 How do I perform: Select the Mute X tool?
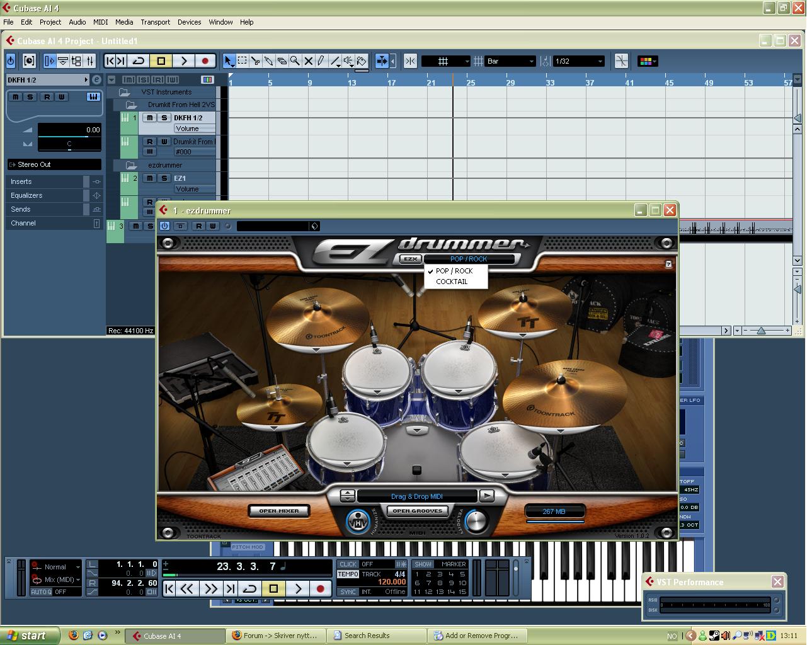(308, 61)
